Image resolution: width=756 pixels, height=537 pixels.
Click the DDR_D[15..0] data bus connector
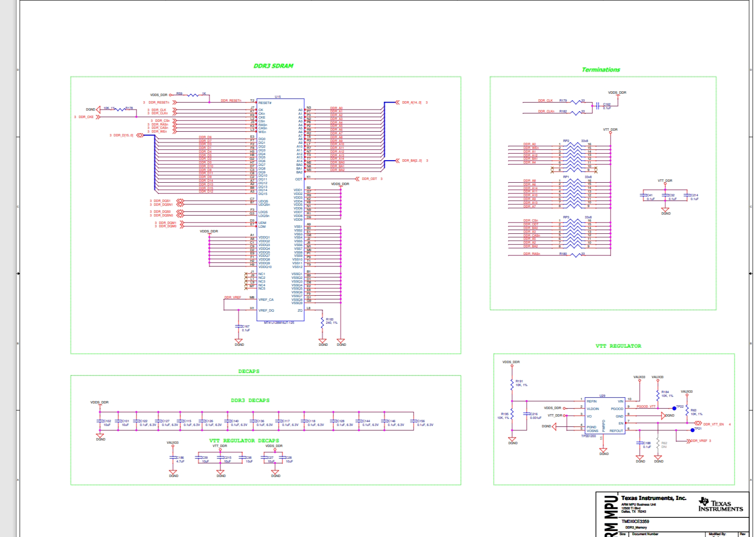click(139, 135)
